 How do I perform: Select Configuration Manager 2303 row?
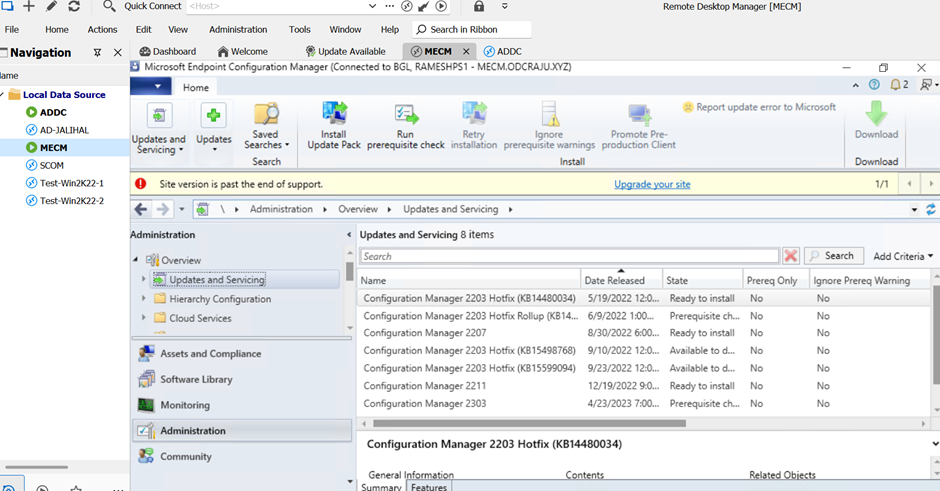pyautogui.click(x=644, y=403)
